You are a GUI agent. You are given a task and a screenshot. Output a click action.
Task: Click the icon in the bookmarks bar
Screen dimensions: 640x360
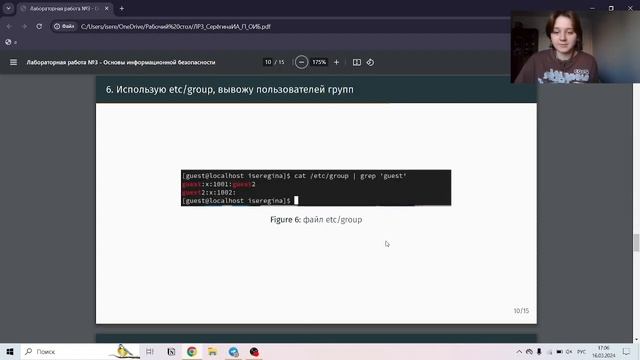tap(8, 42)
